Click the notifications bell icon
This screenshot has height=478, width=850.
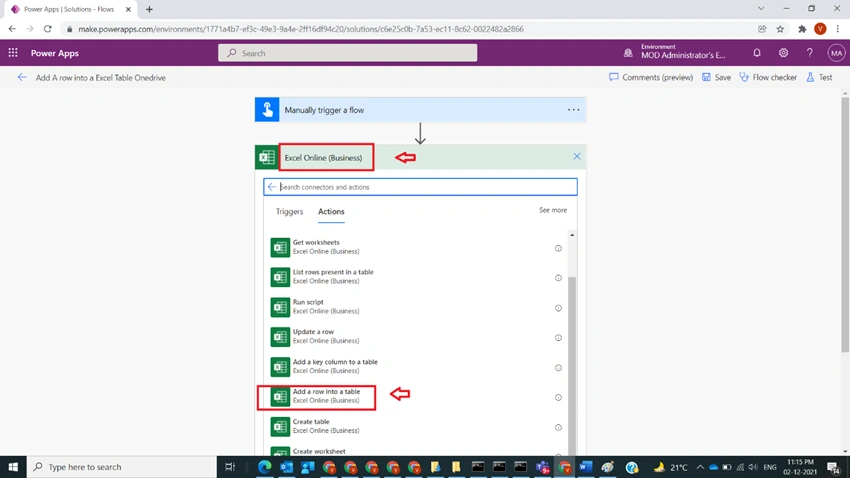click(757, 53)
